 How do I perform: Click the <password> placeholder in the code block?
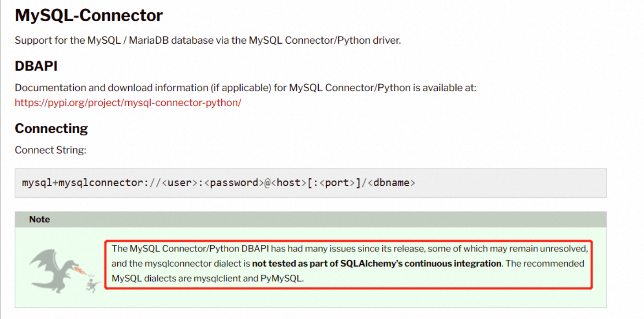(x=234, y=183)
